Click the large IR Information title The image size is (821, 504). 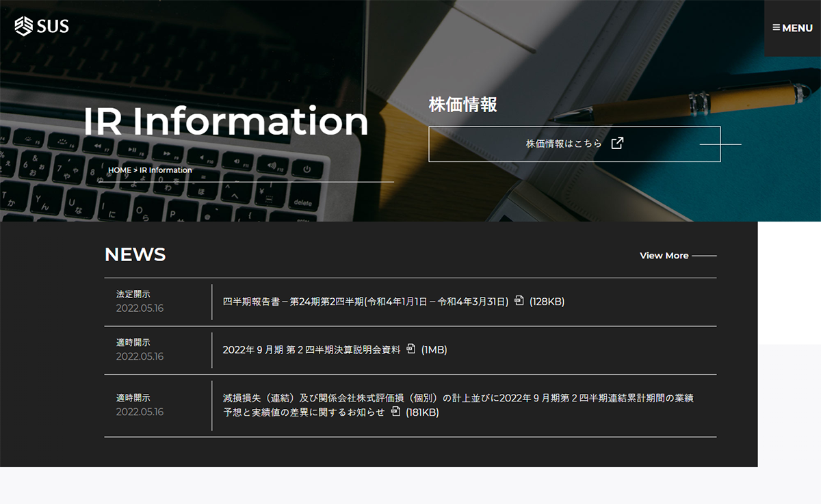tap(226, 121)
